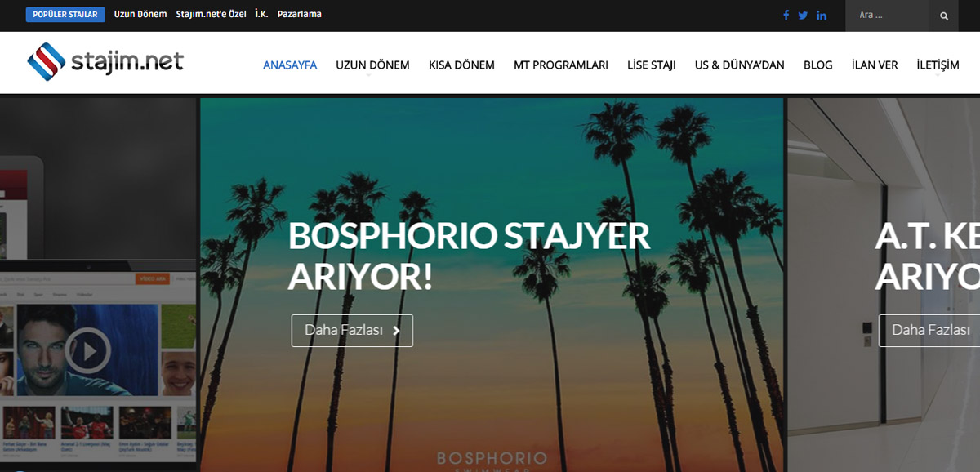Screen dimensions: 980x472
Task: Open the LinkedIn social icon
Action: click(822, 15)
